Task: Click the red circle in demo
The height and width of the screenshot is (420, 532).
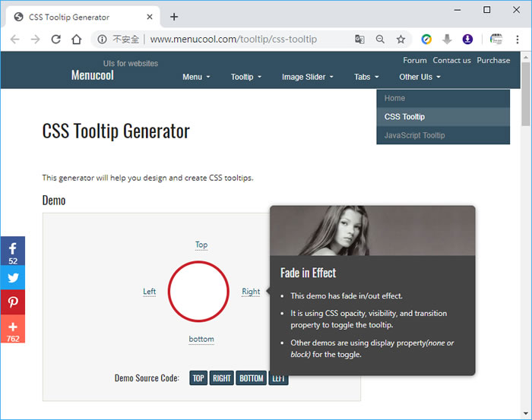Action: point(198,291)
